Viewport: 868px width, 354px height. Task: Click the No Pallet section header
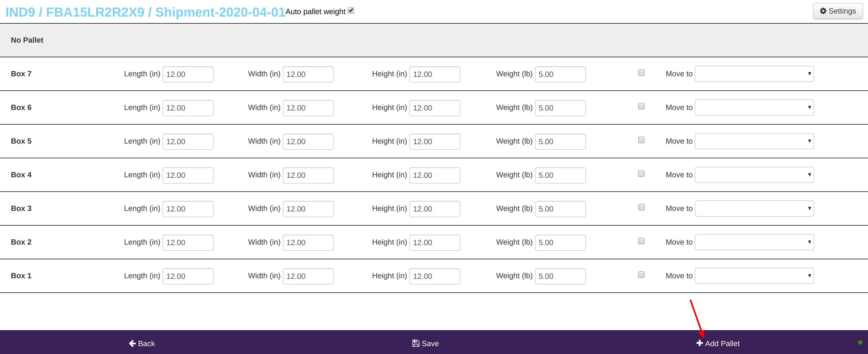pyautogui.click(x=27, y=40)
